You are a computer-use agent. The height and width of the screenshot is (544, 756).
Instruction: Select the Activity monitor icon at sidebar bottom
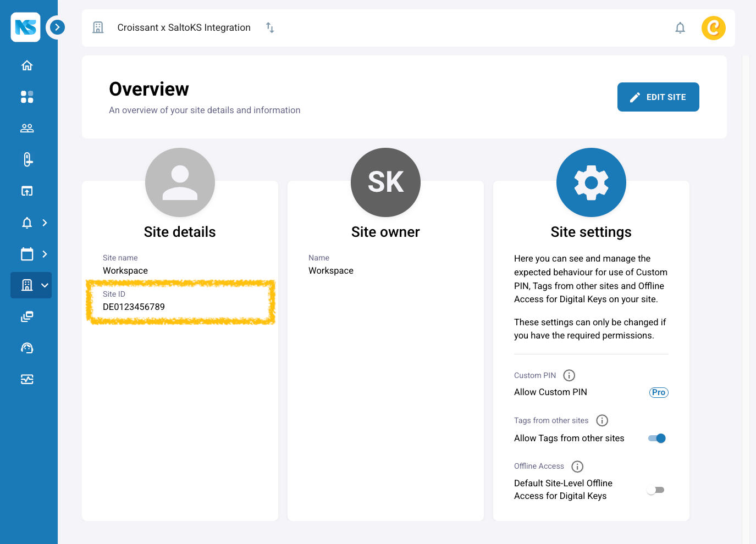point(26,379)
